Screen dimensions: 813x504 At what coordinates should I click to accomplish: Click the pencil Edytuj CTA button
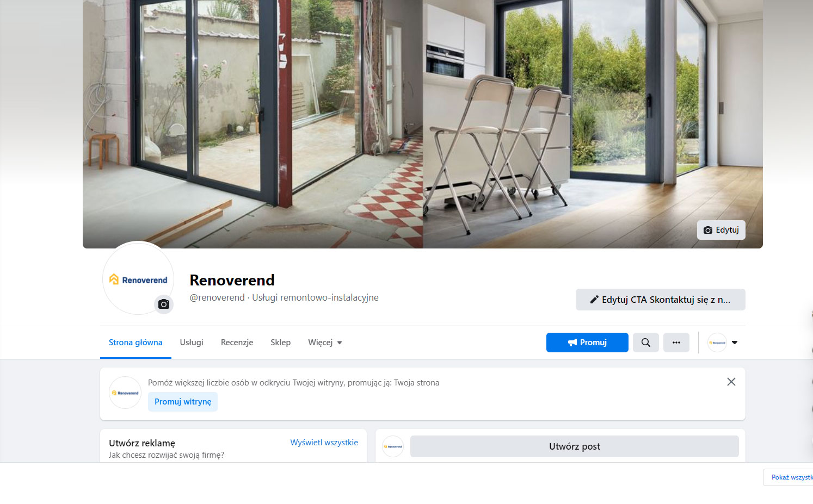pyautogui.click(x=661, y=300)
